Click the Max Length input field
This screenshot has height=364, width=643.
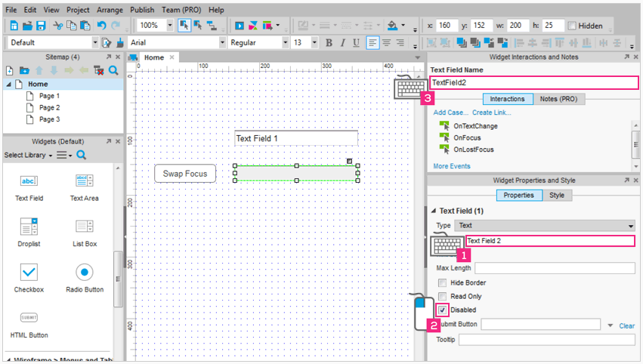(555, 268)
